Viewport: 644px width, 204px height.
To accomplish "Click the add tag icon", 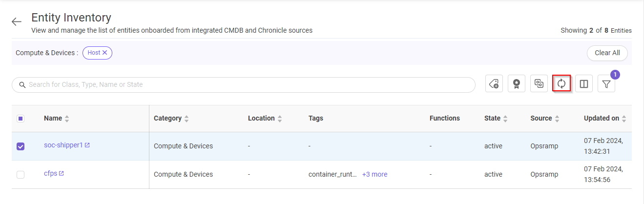I will pos(494,84).
